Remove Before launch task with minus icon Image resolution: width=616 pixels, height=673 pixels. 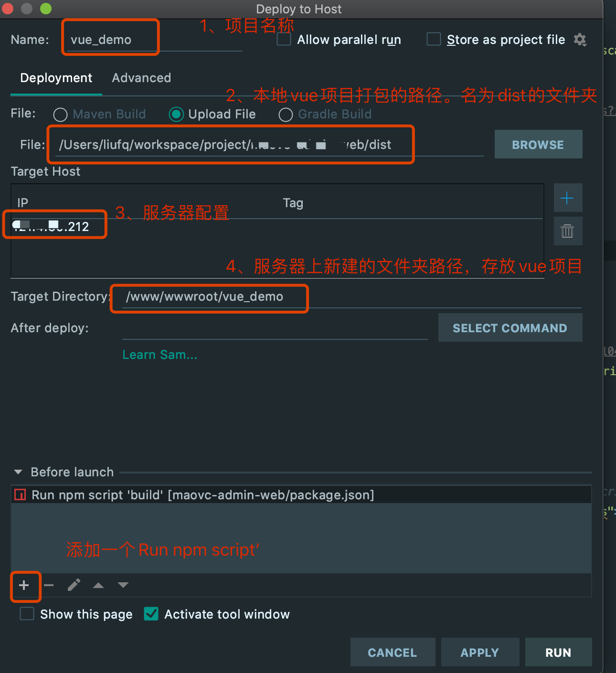point(49,585)
